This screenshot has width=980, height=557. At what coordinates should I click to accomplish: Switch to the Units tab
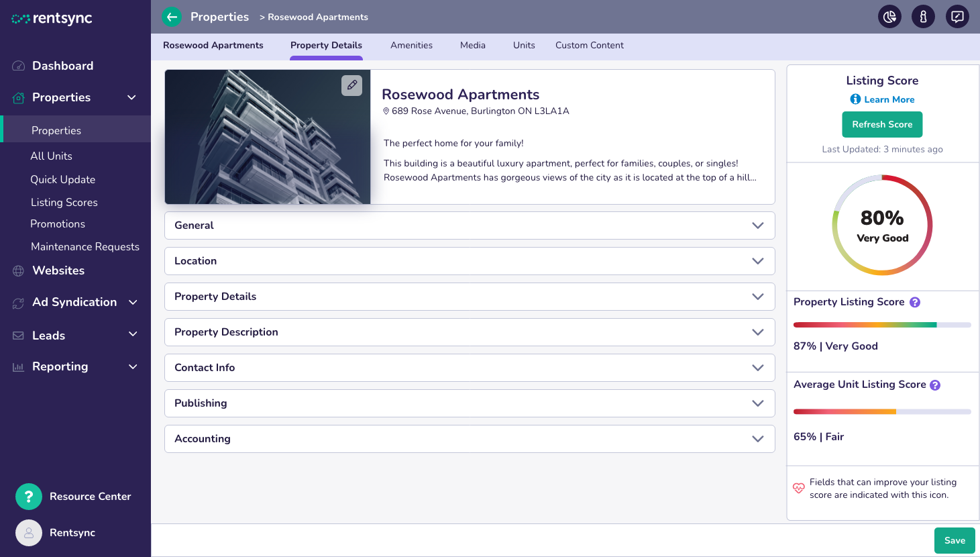click(524, 46)
